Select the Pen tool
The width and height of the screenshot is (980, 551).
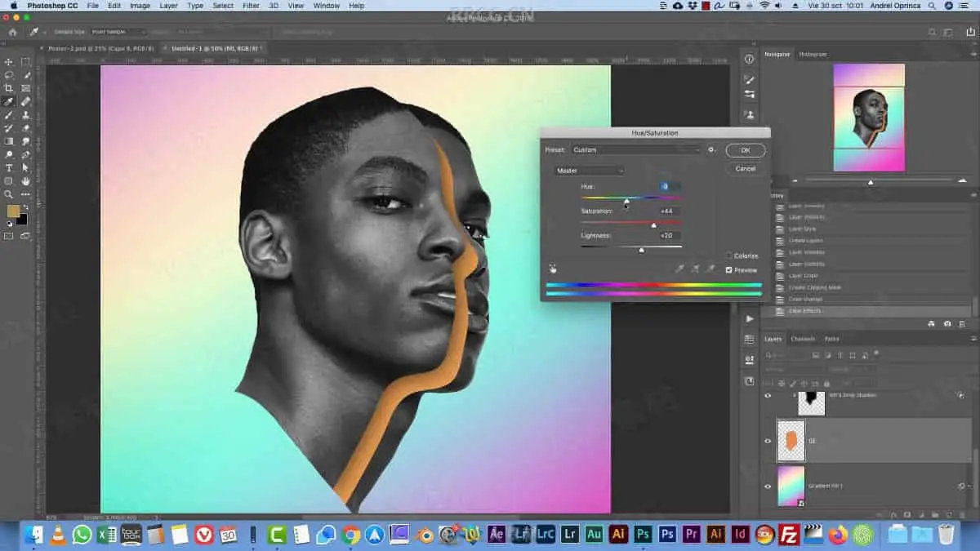(x=26, y=154)
